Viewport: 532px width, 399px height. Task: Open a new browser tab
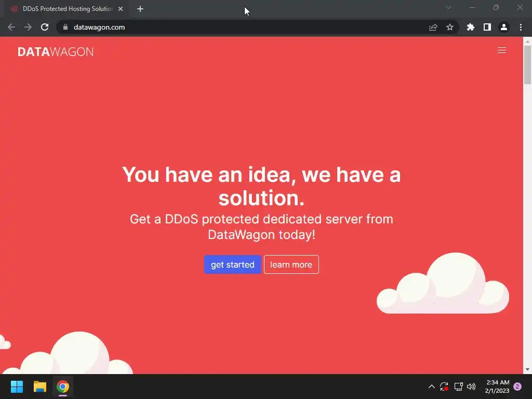coord(140,9)
